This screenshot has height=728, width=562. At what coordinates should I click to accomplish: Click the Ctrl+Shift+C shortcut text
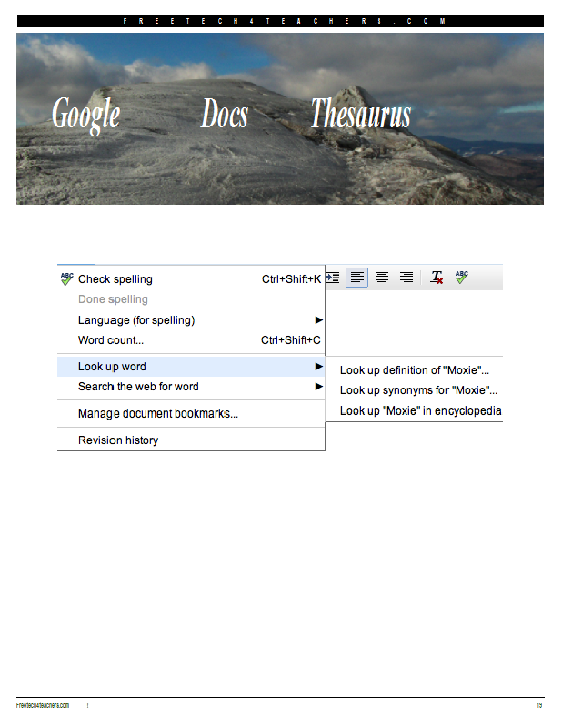pos(290,340)
